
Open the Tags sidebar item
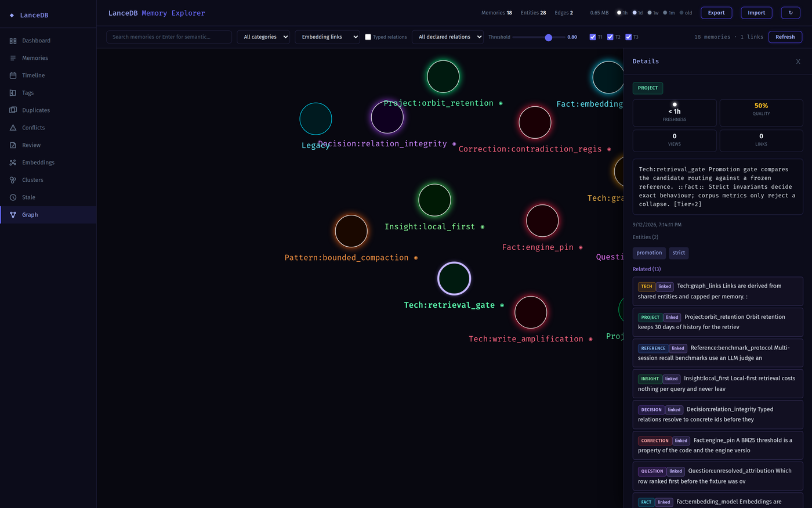tap(48, 93)
